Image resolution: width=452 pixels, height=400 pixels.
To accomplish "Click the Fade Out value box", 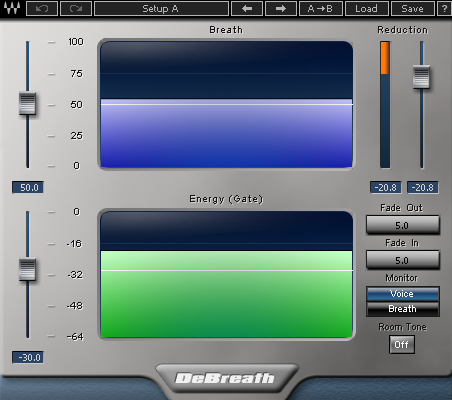I will click(x=403, y=225).
